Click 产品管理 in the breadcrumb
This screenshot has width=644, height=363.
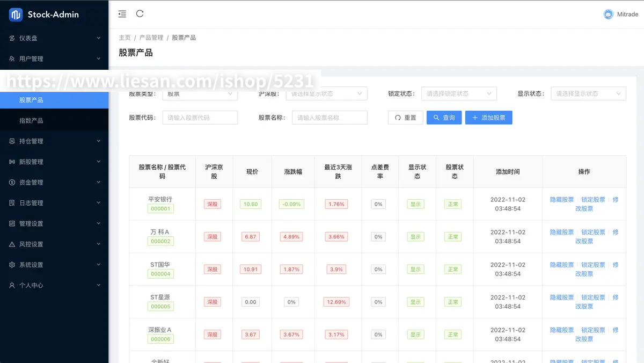[x=151, y=38]
